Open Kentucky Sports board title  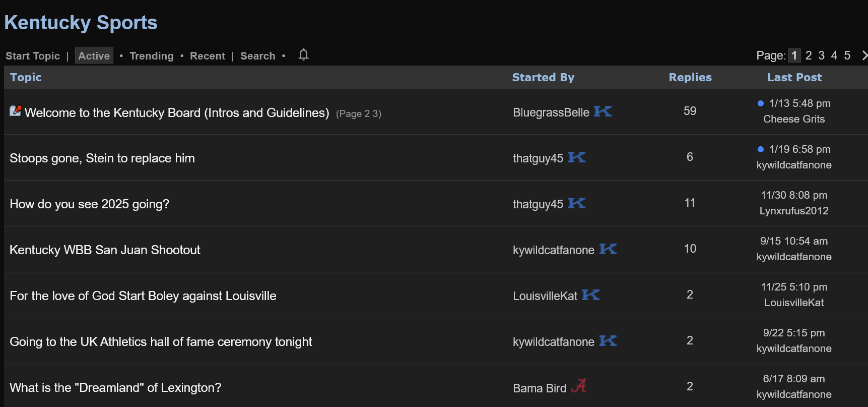coord(81,23)
